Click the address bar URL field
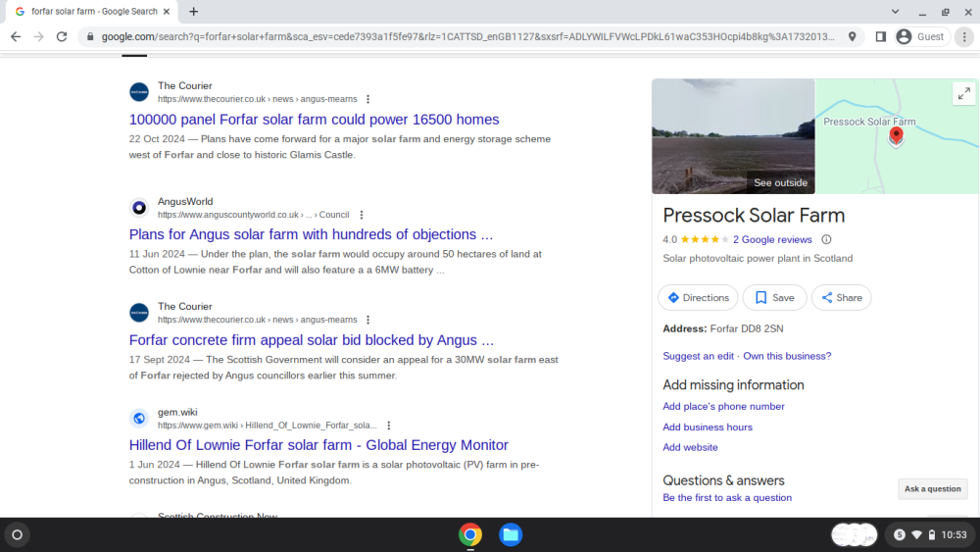This screenshot has height=552, width=980. [467, 37]
